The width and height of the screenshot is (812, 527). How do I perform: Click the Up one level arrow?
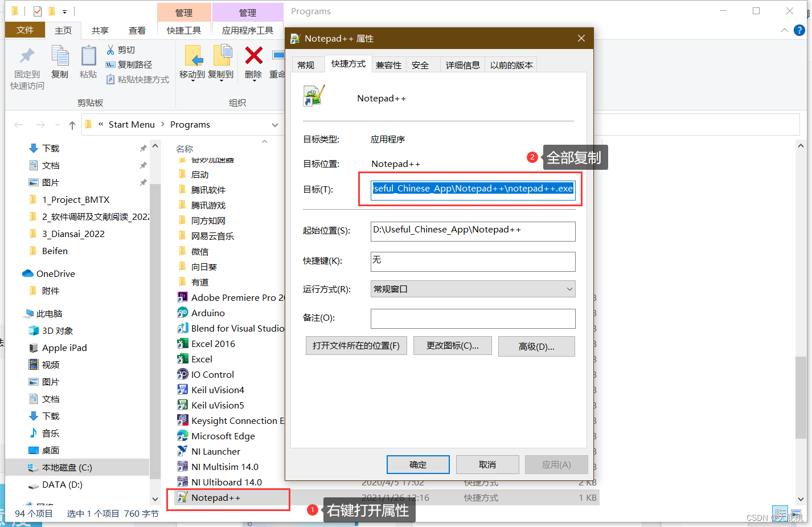72,125
